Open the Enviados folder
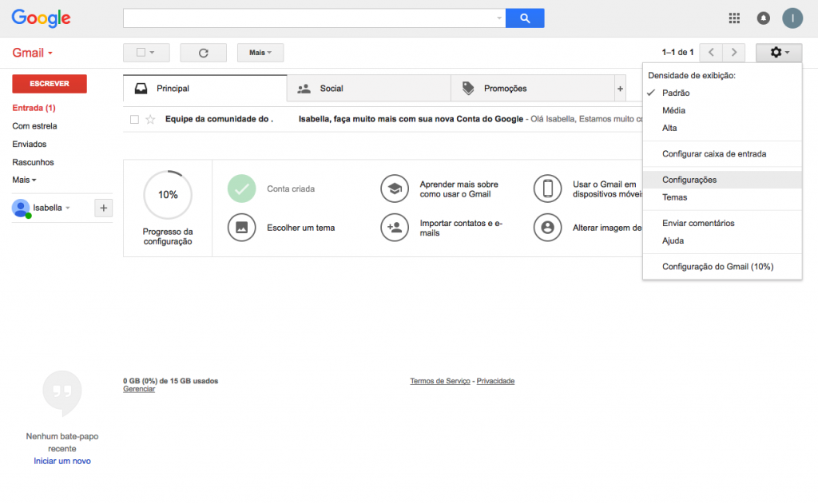The image size is (818, 504). click(x=30, y=144)
